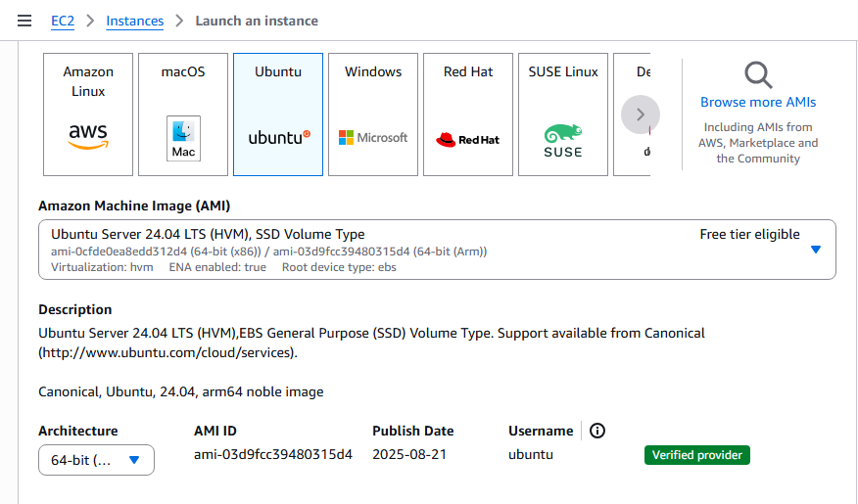Click the Verified provider badge
858x504 pixels.
tap(697, 455)
